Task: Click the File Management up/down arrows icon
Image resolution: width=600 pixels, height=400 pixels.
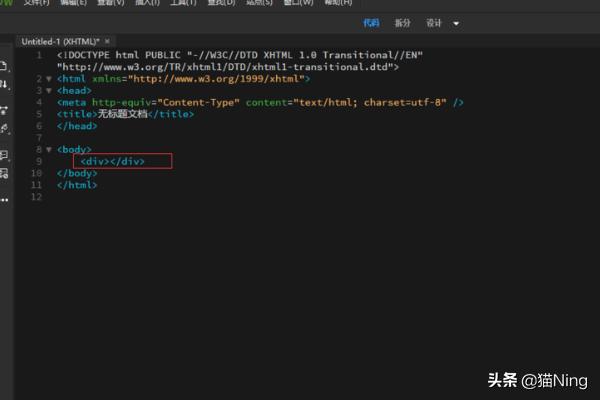Action: (x=3, y=85)
